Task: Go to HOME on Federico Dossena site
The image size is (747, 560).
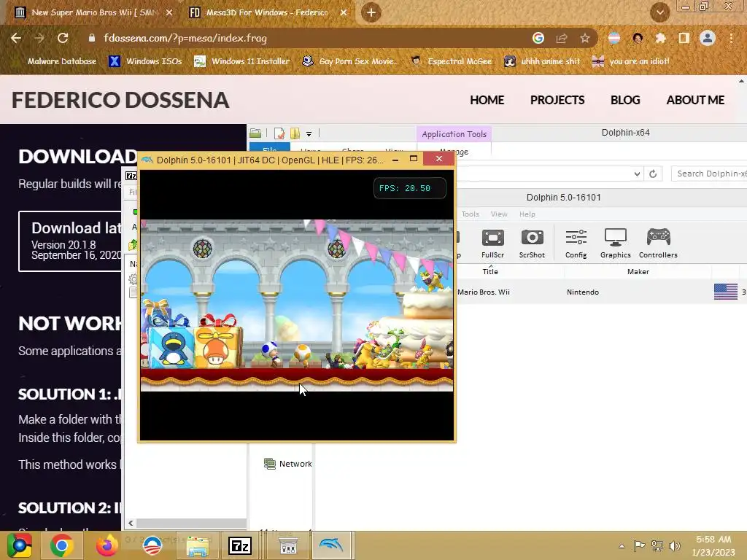Action: pos(487,100)
